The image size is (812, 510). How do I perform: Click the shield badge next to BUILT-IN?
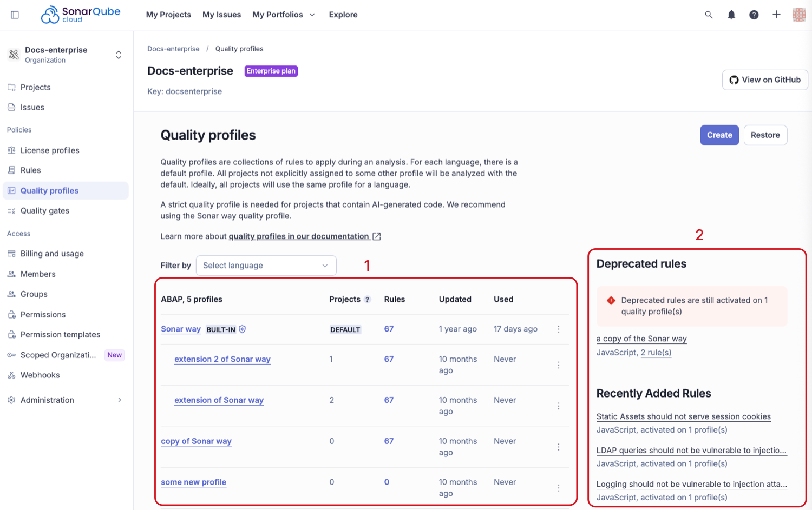242,329
